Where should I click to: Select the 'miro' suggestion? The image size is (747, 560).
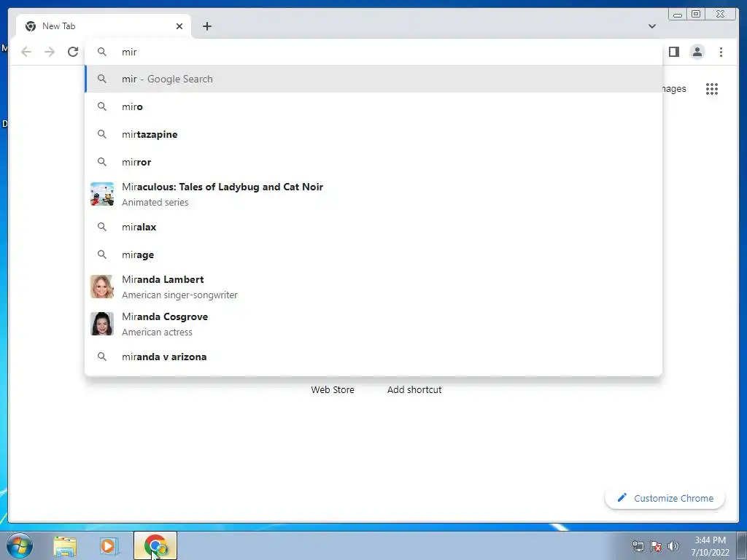[373, 106]
